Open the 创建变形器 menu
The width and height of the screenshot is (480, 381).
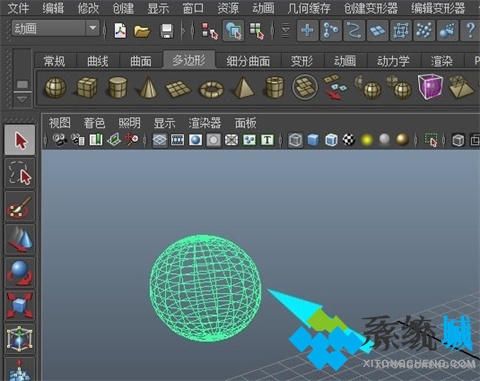[x=371, y=8]
